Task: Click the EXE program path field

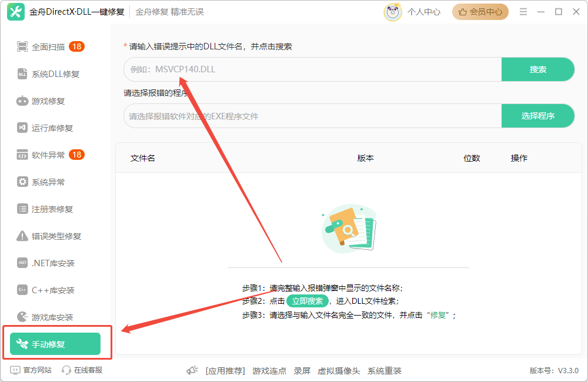Action: tap(313, 116)
